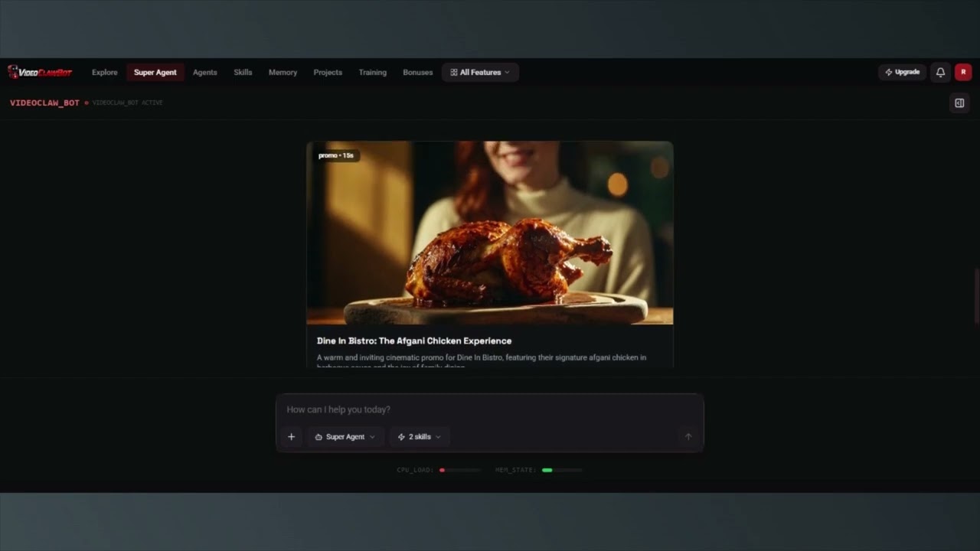Image resolution: width=980 pixels, height=551 pixels.
Task: Click the promo description starting "A warm and inviting"
Action: (x=482, y=361)
